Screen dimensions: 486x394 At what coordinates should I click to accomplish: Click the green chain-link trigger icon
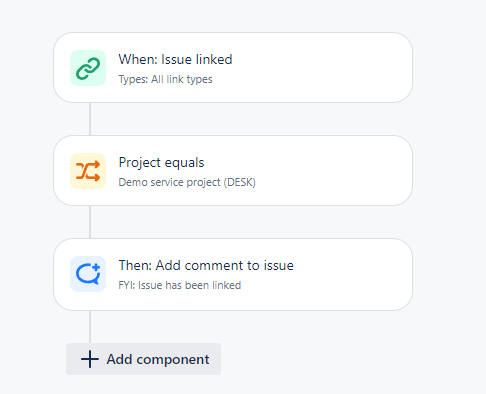click(88, 68)
